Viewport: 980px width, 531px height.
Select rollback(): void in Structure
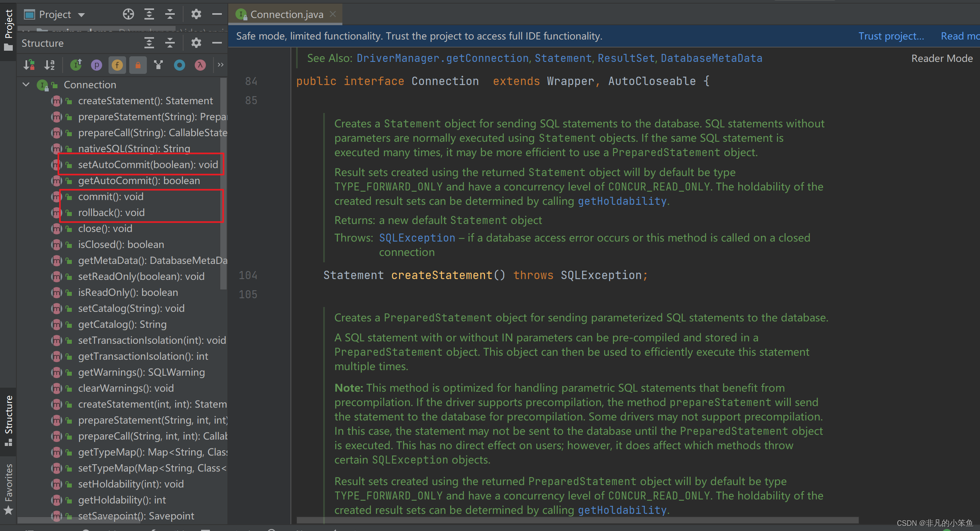pos(111,212)
